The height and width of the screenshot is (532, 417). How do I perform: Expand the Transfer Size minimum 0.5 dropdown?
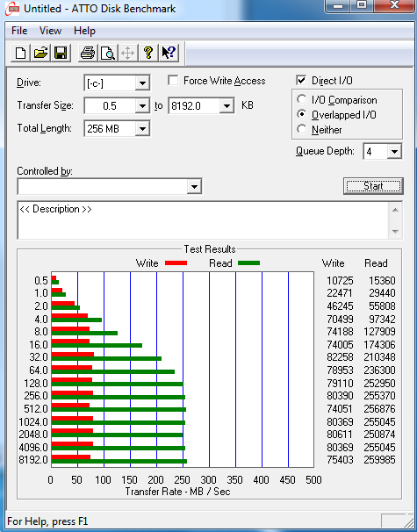coord(142,106)
